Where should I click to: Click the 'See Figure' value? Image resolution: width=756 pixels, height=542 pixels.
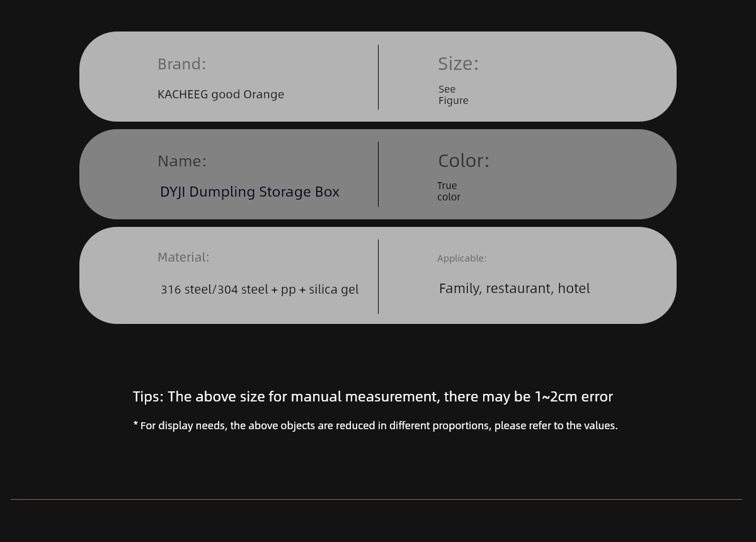[453, 95]
